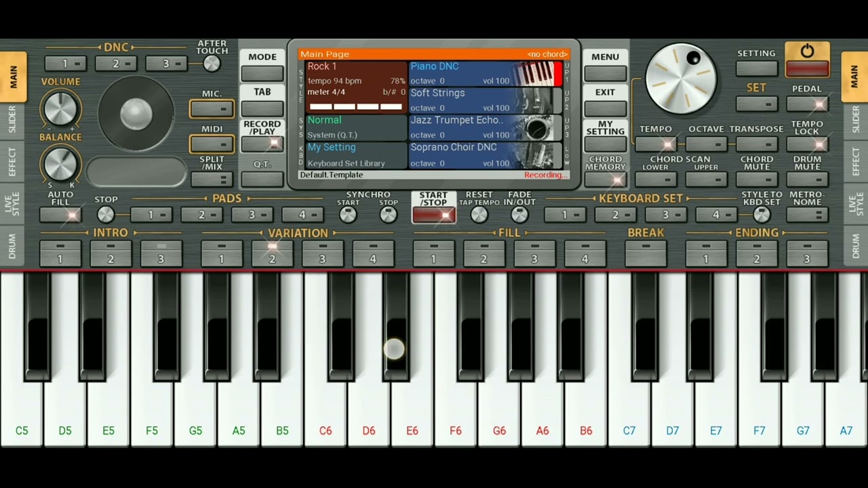Toggle Tempo Lock
This screenshot has width=868, height=488.
[807, 144]
